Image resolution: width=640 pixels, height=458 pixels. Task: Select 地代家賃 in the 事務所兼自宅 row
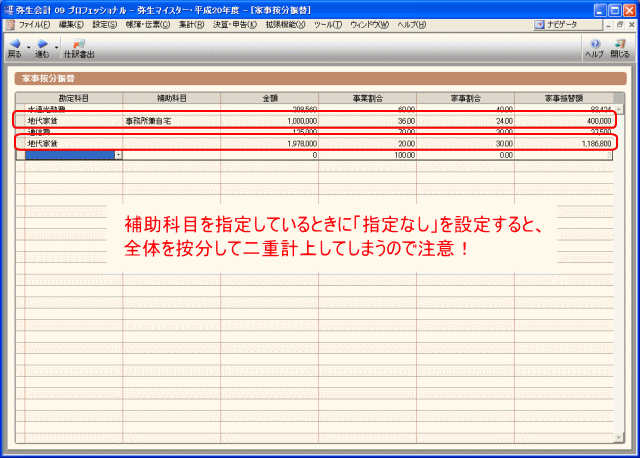click(73, 121)
